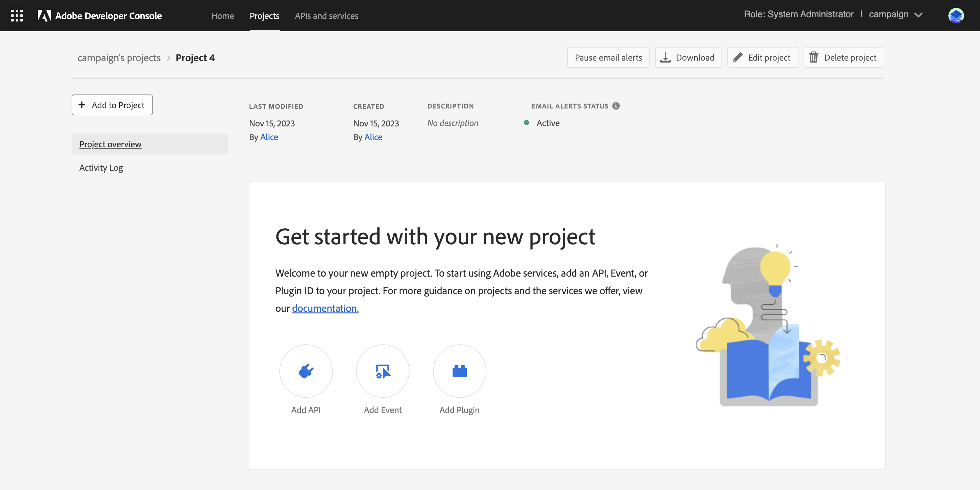Open the Projects tab
The image size is (980, 490).
264,16
